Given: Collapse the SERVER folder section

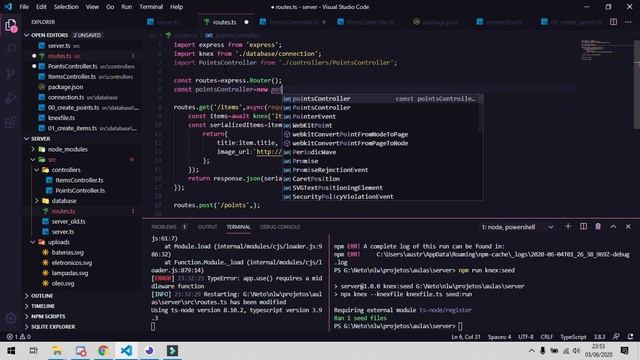Looking at the screenshot, I should (x=27, y=139).
